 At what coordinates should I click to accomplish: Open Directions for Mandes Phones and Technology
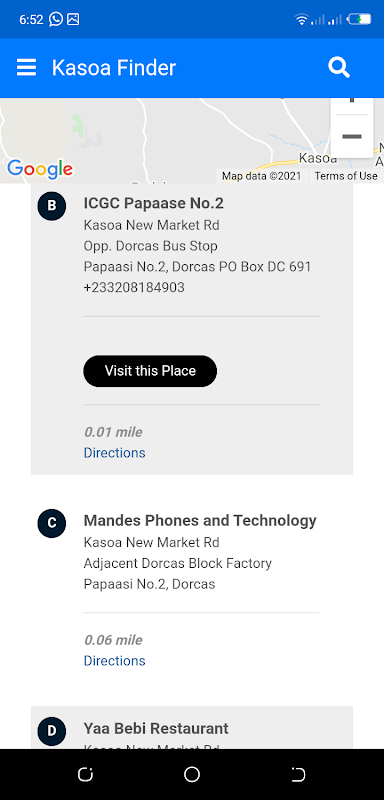[x=114, y=661]
